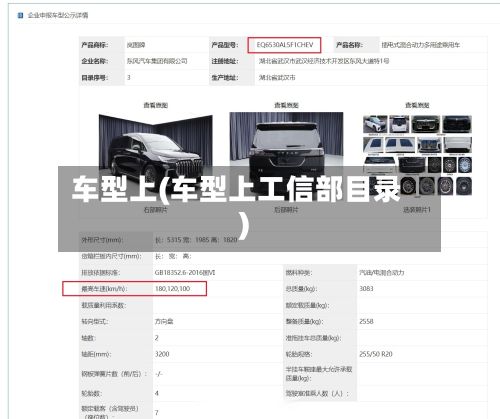
Task: Click the 最高车速(km/h) label
Action: pyautogui.click(x=104, y=289)
